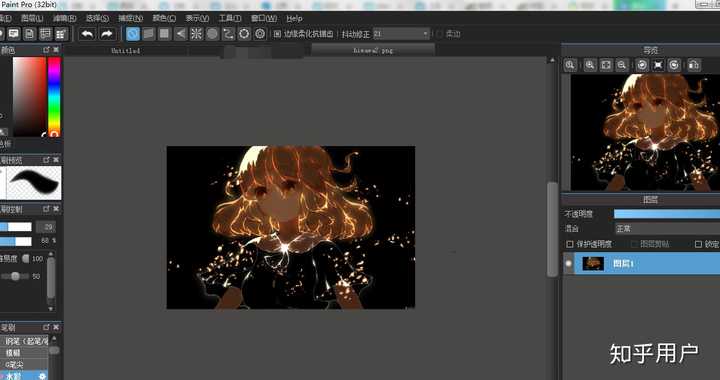720x380 pixels.
Task: Toggle the anti-aliasing edge checkbox
Action: tap(277, 34)
